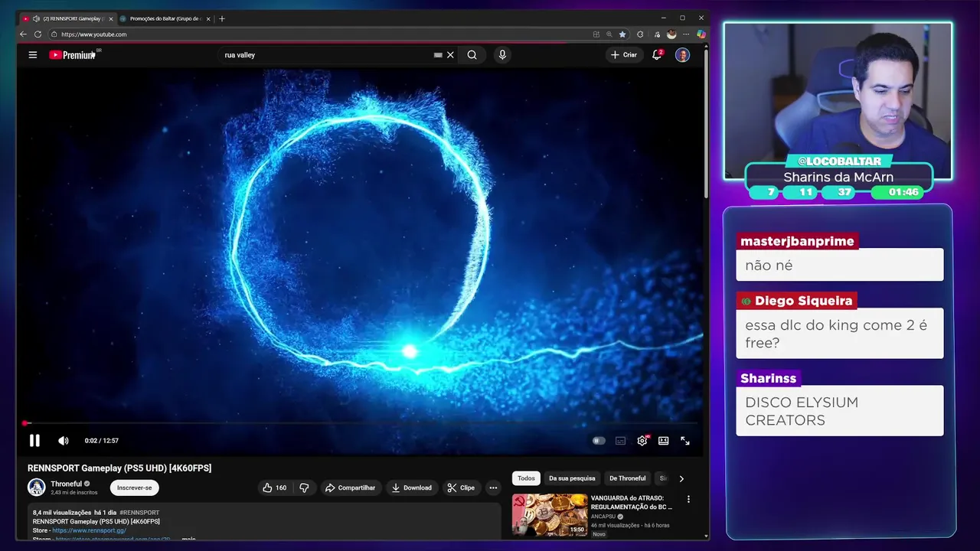This screenshot has width=980, height=551.
Task: Open the Throneful channel name link
Action: click(x=66, y=484)
